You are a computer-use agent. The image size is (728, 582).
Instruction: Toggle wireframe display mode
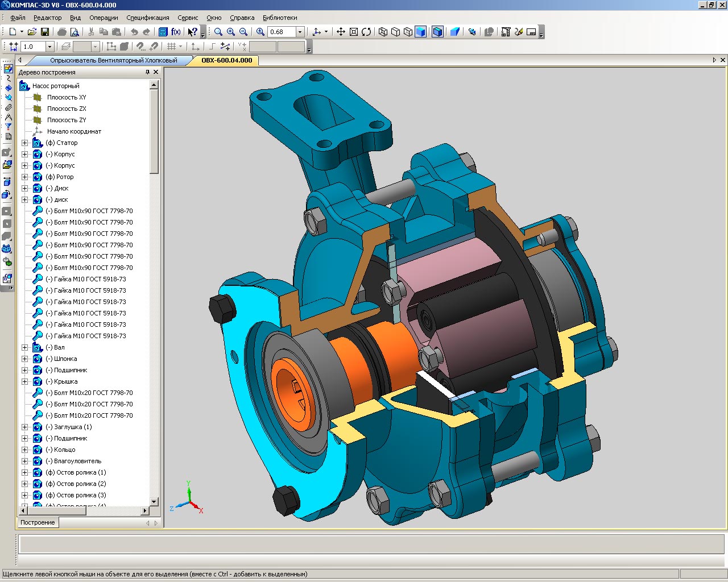(x=383, y=32)
